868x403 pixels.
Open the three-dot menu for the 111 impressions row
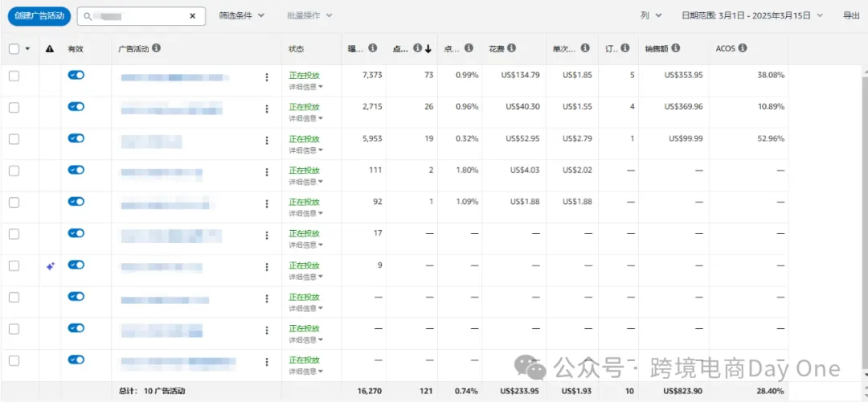coord(267,172)
